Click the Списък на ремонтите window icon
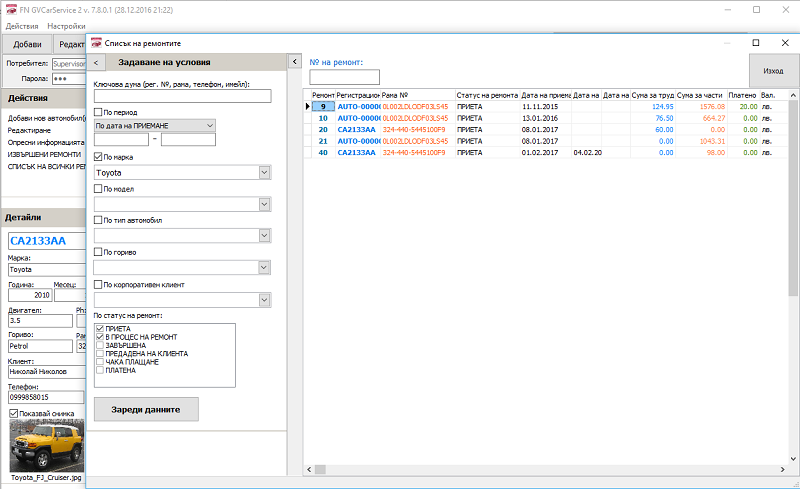800x489 pixels. [x=95, y=44]
